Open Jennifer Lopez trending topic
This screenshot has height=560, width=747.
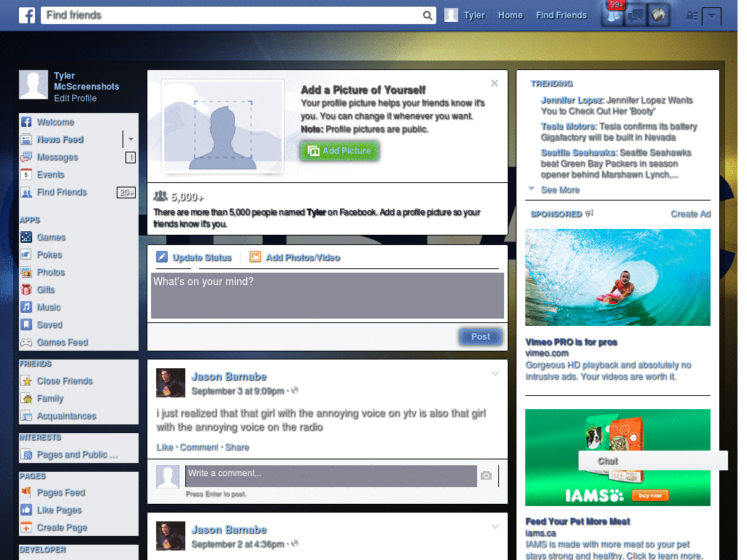tap(572, 101)
